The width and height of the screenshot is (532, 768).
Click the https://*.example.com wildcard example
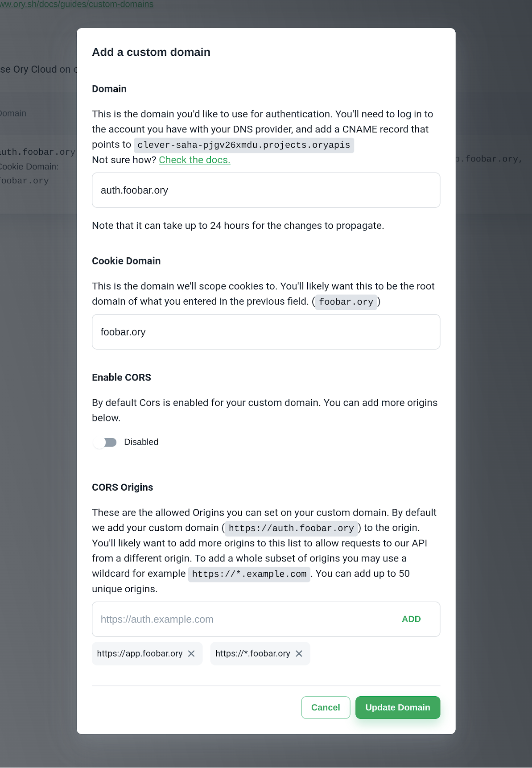pos(249,574)
